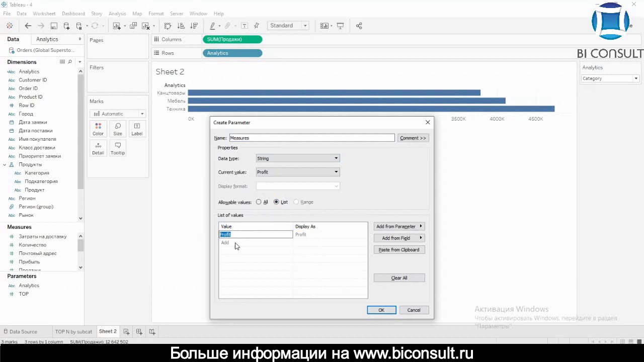Open the Color marks card button

[98, 129]
